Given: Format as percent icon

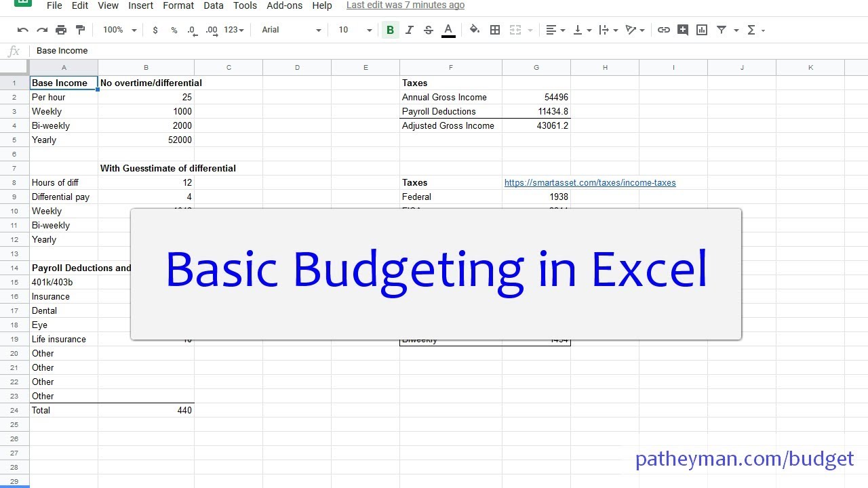Looking at the screenshot, I should click(174, 30).
